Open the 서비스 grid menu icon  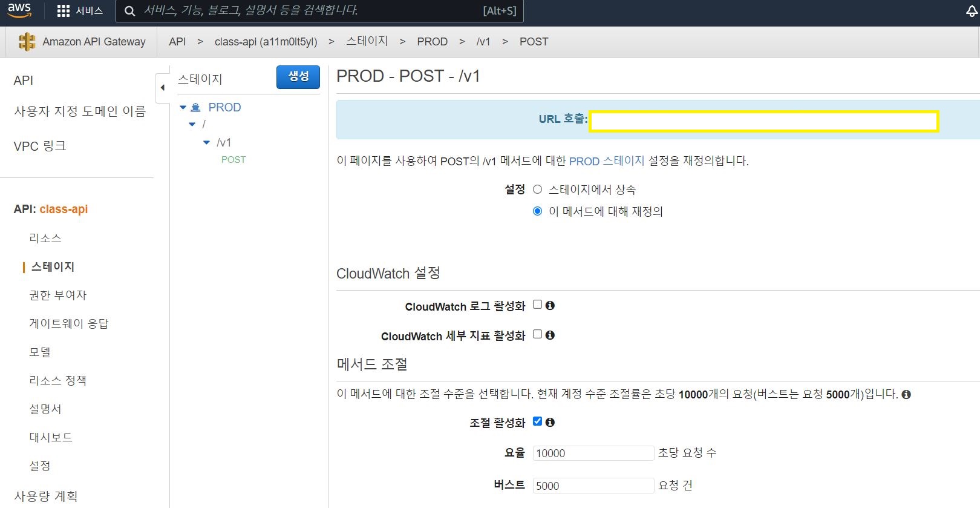(x=63, y=11)
